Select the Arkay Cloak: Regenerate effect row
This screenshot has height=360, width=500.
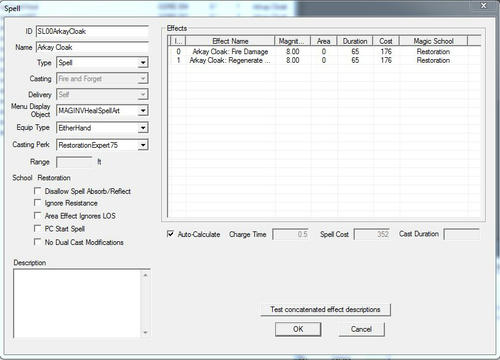click(x=324, y=60)
